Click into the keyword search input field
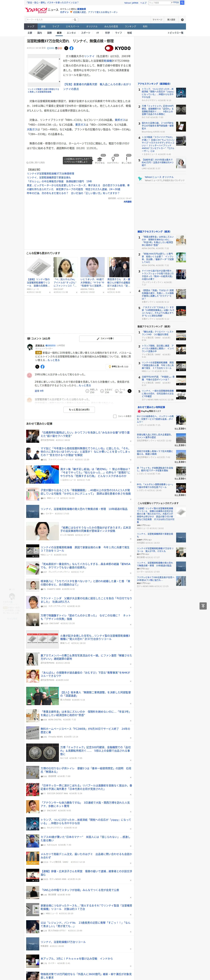Image resolution: width=210 pixels, height=980 pixels. point(49,19)
